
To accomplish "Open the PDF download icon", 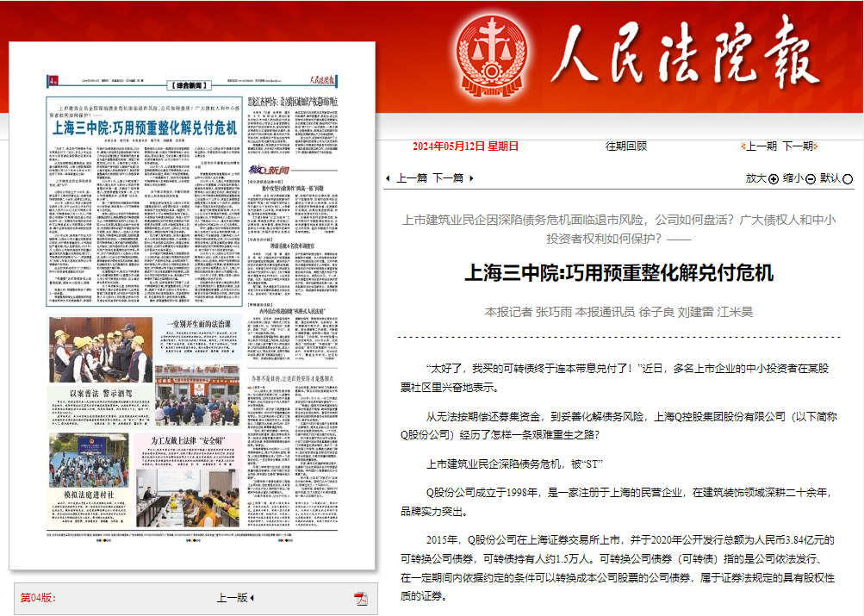I will [x=361, y=599].
